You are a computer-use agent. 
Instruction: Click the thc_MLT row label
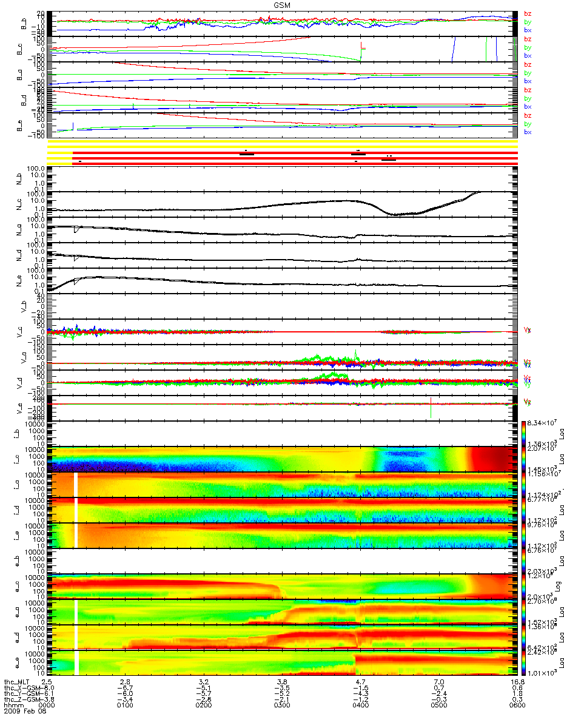[x=17, y=682]
